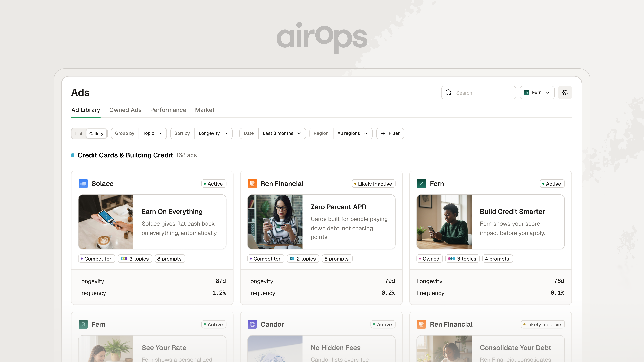644x362 pixels.
Task: Click the plus icon beside Filter
Action: (x=383, y=133)
